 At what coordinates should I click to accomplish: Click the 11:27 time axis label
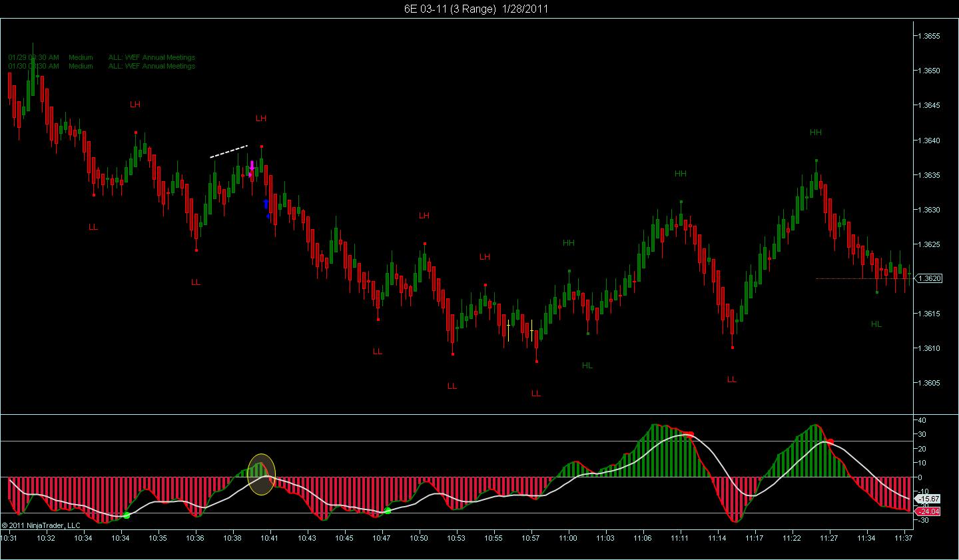pyautogui.click(x=830, y=537)
